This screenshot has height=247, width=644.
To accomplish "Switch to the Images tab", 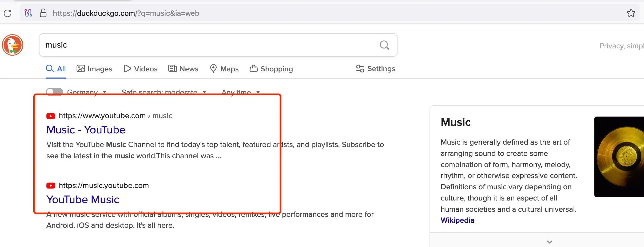I will click(94, 69).
